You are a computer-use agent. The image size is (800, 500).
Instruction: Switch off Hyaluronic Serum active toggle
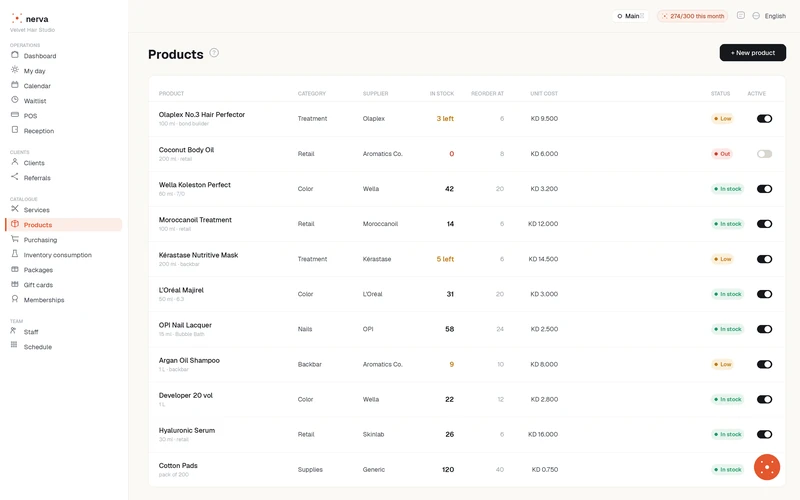point(764,435)
